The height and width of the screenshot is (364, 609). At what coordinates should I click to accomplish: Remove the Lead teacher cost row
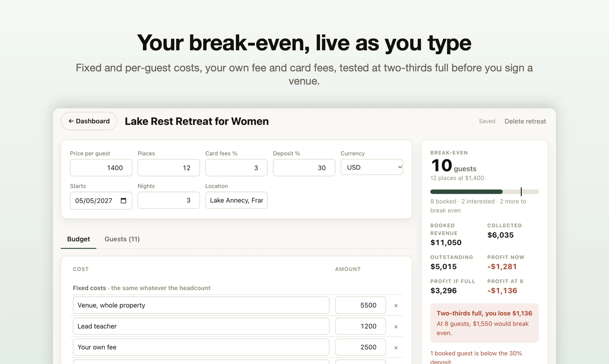(396, 327)
